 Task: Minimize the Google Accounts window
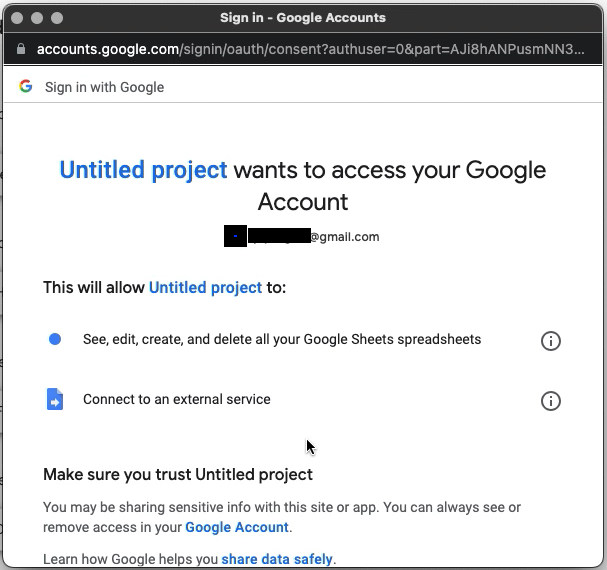(x=38, y=18)
